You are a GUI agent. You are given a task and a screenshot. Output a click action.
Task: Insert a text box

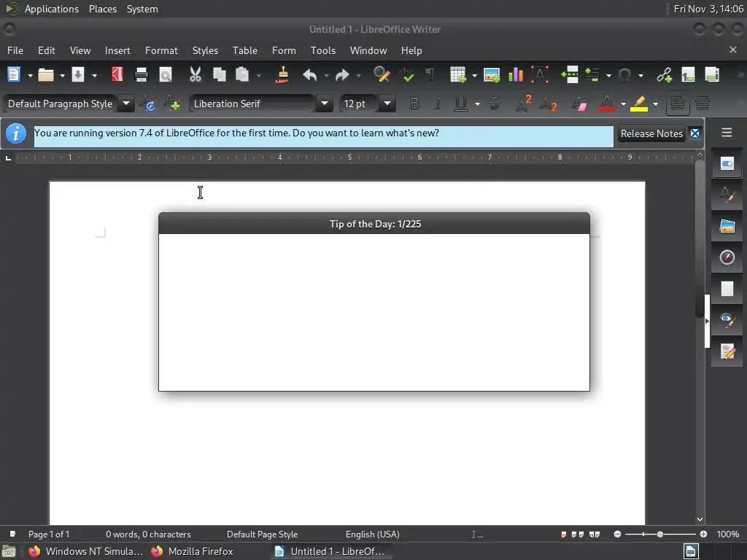[x=540, y=75]
